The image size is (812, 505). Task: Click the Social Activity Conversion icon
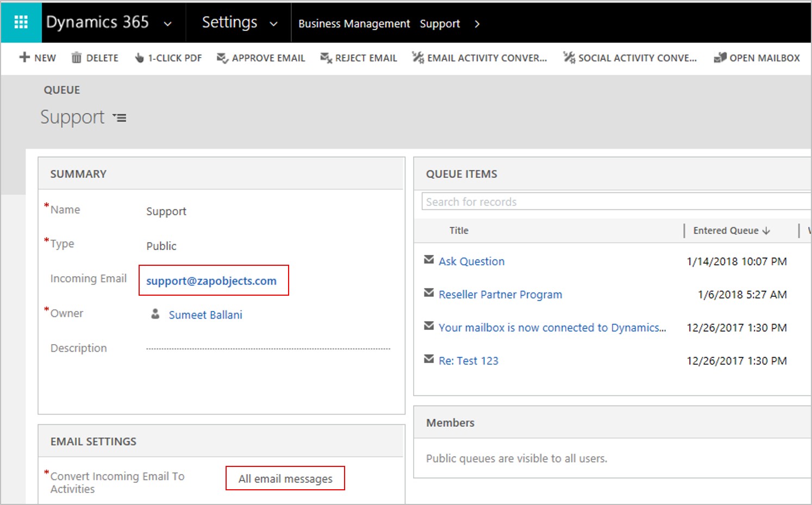point(569,57)
